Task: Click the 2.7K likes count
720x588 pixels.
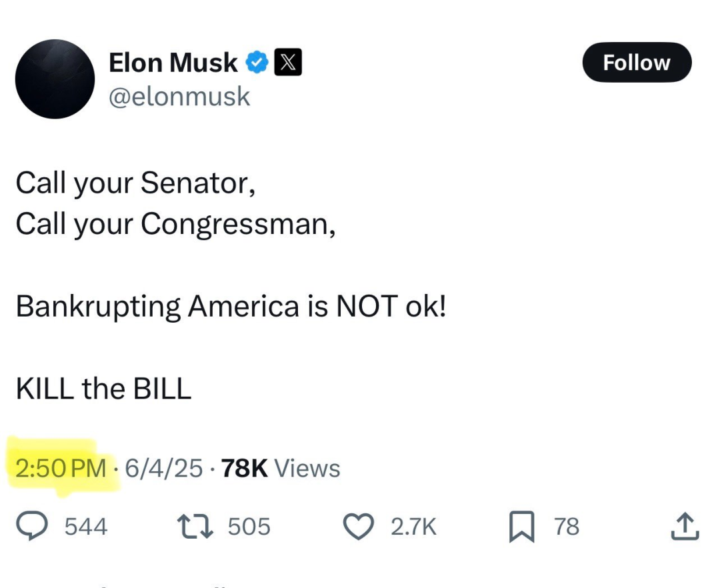Action: click(x=413, y=527)
